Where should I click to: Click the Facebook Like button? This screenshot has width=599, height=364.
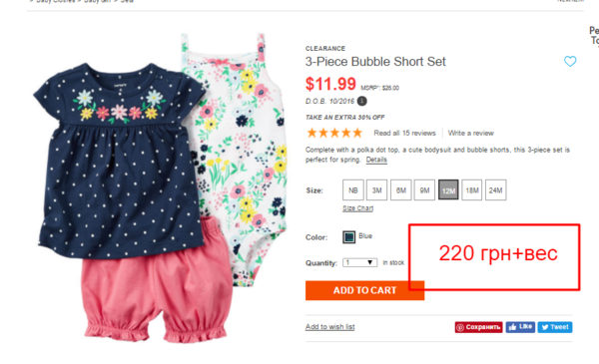click(520, 327)
